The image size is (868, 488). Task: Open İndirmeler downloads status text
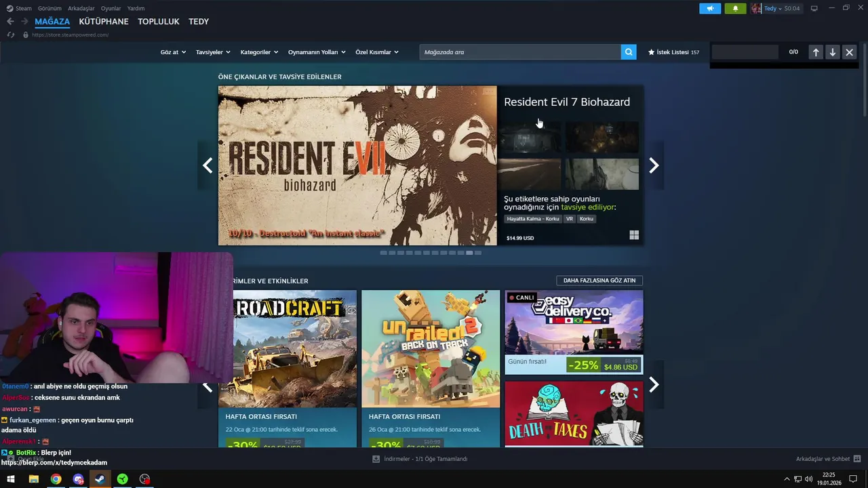[x=425, y=459]
